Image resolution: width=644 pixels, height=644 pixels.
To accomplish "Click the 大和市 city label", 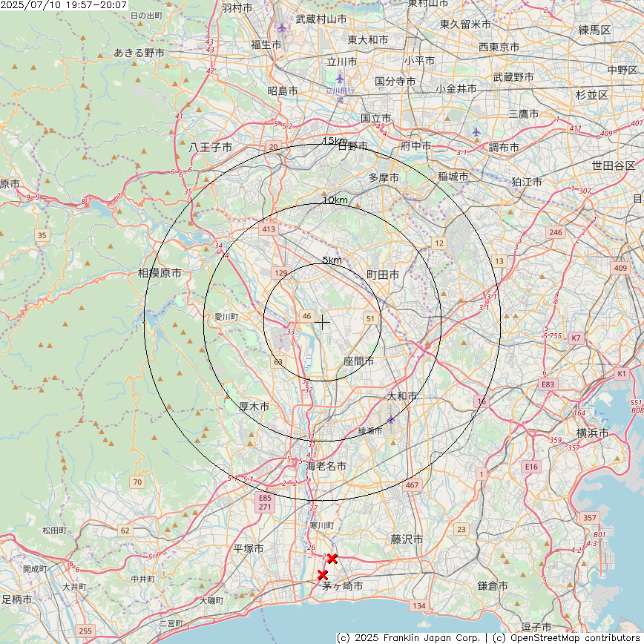I will (402, 396).
